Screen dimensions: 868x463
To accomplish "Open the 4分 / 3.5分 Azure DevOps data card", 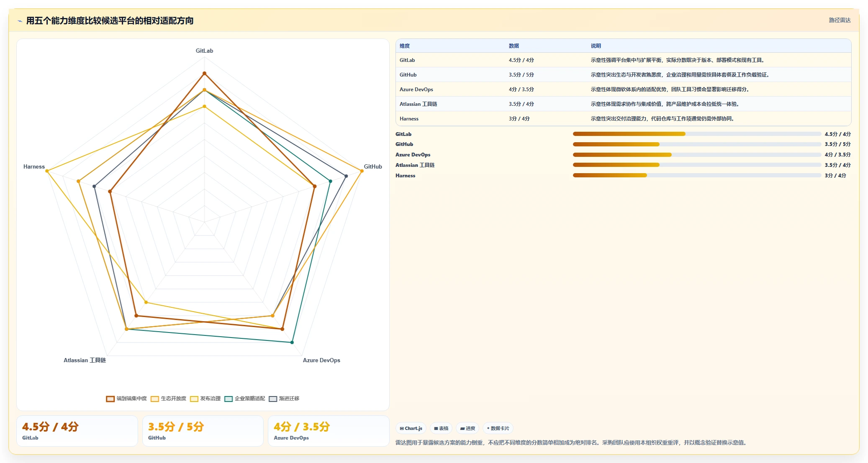I will click(329, 431).
